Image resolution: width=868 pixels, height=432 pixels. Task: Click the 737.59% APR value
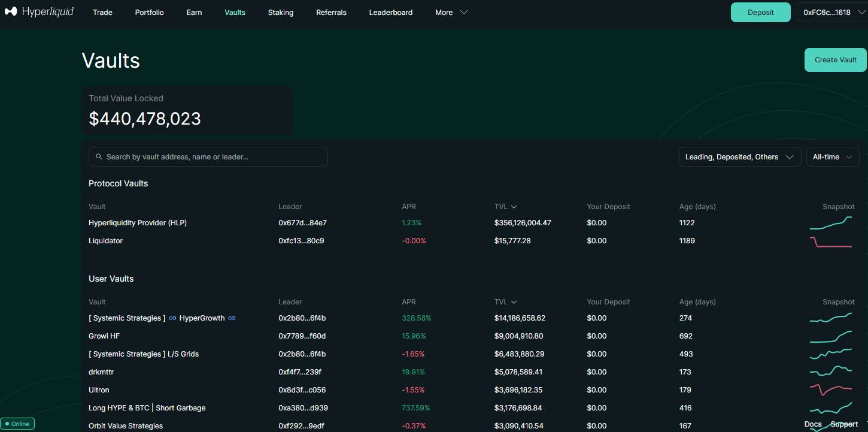(x=416, y=408)
